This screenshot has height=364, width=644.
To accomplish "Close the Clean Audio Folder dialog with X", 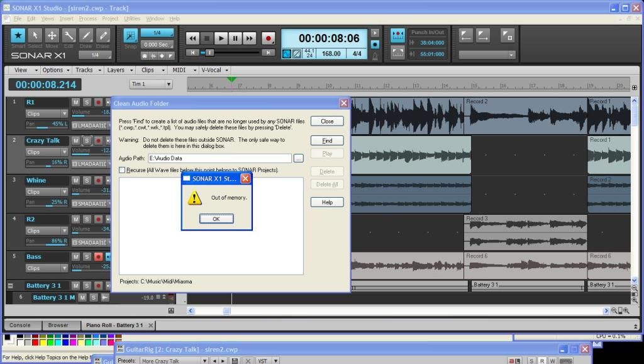I will [344, 103].
